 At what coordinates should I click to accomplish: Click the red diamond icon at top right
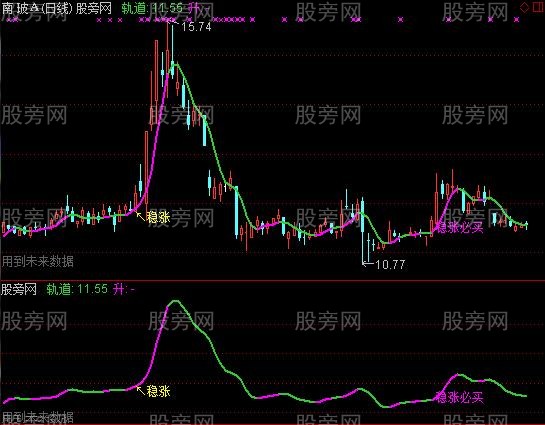524,7
